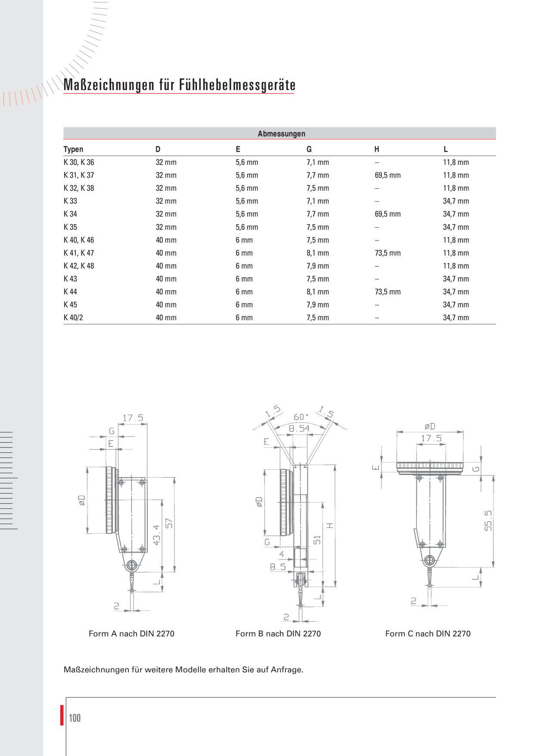Click the E value 5,6 mm in row K 34

247,214
